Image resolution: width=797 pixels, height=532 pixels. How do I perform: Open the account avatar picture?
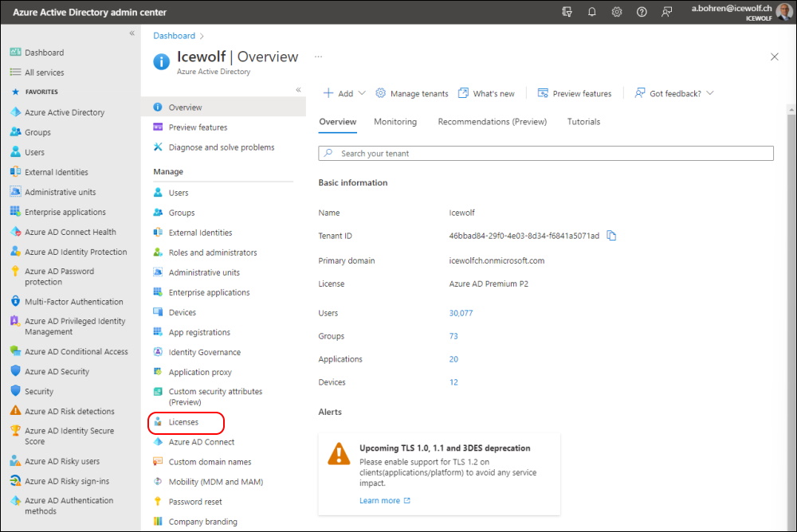point(784,12)
